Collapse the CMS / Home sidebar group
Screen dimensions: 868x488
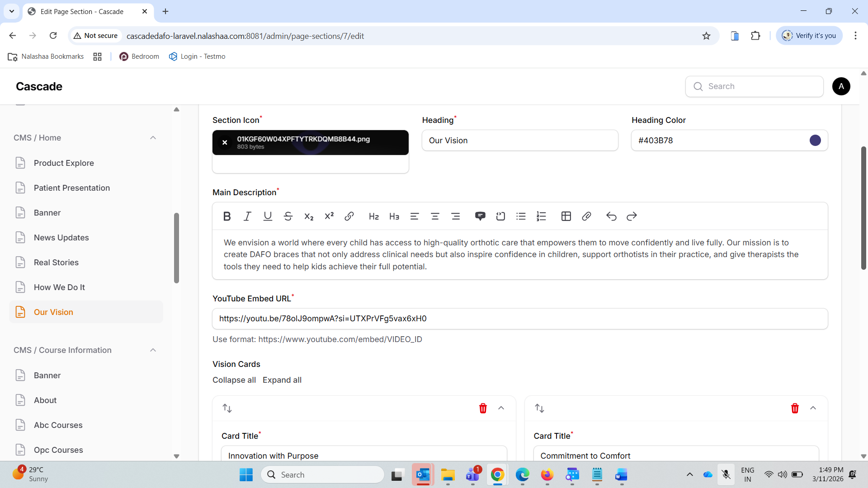coord(153,138)
